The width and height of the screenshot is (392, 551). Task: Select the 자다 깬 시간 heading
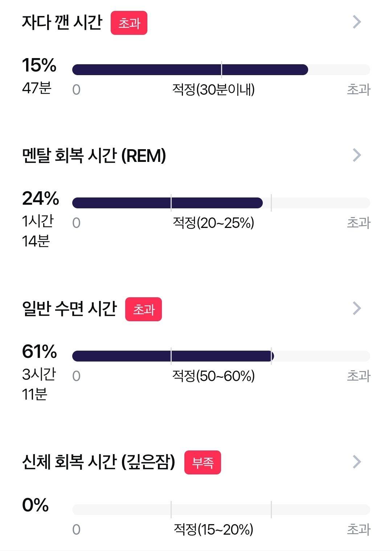tap(62, 23)
